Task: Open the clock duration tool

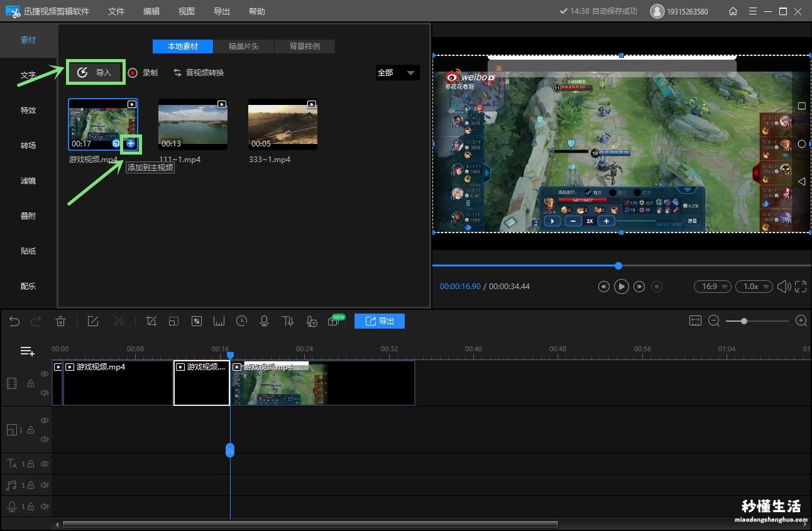Action: point(241,321)
